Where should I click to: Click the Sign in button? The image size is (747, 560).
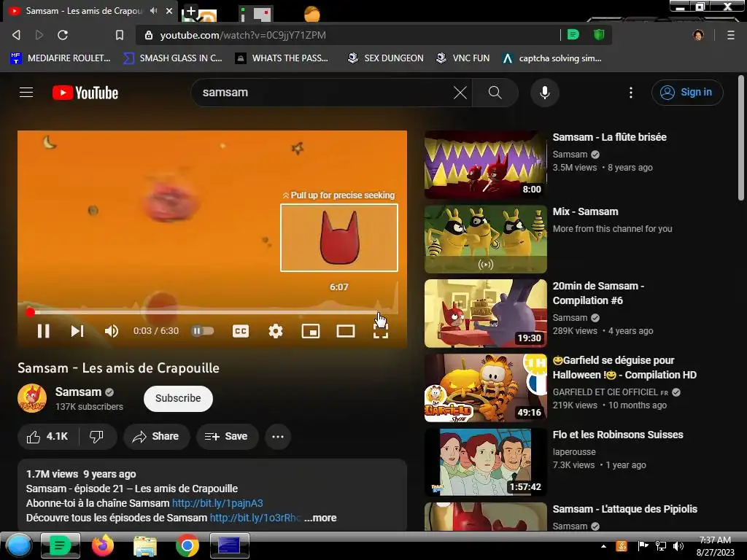pos(687,93)
